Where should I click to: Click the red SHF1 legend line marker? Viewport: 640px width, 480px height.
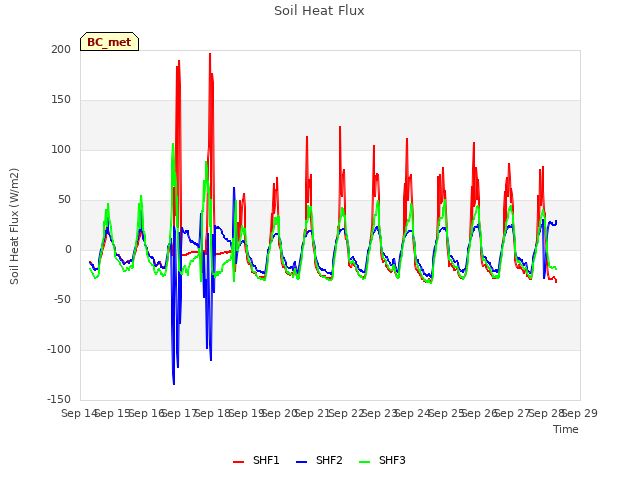[238, 462]
